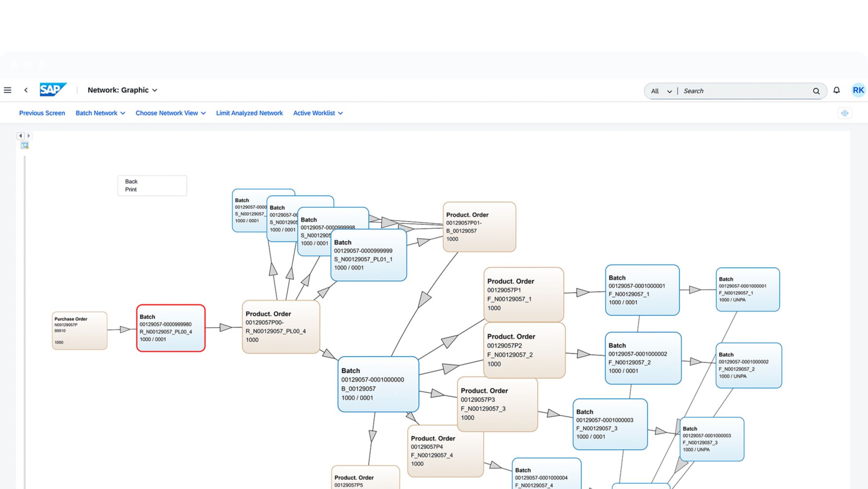Viewport: 868px width, 489px height.
Task: Click Limit Analyzed Network
Action: pos(249,113)
